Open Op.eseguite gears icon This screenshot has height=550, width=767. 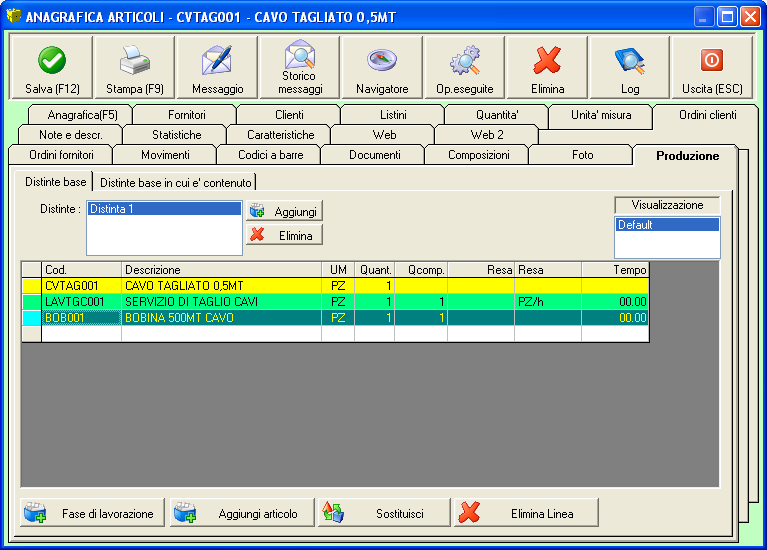coord(465,61)
